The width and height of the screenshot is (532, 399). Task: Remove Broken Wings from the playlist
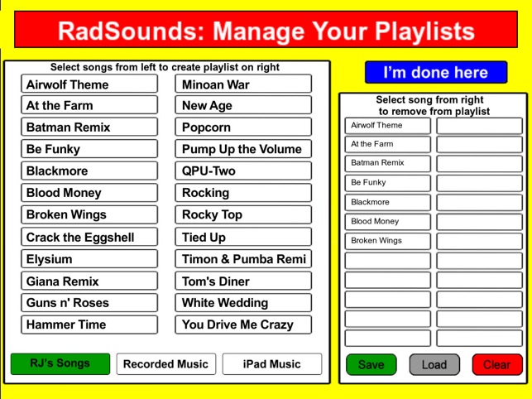(388, 241)
